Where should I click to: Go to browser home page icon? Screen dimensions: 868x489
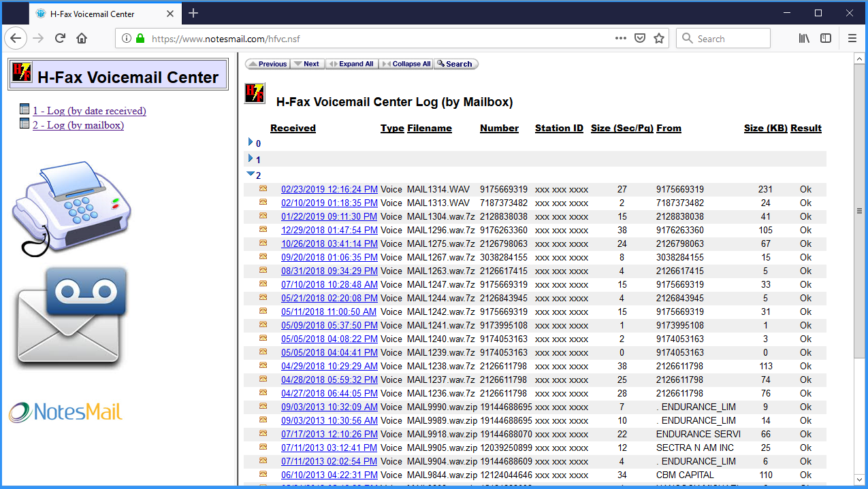pyautogui.click(x=82, y=39)
